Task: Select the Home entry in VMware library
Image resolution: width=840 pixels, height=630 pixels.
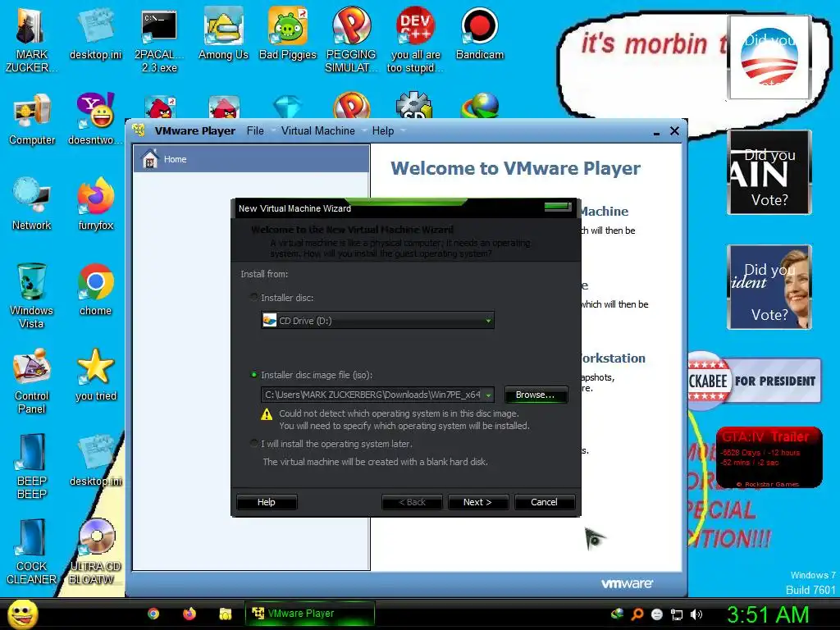Action: tap(251, 158)
